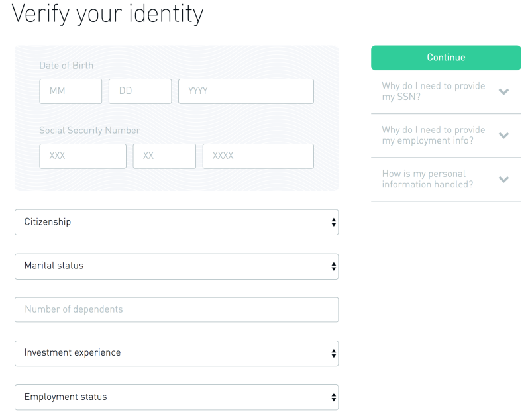This screenshot has width=530, height=420.
Task: Click the Marital status up-down arrow icon
Action: click(334, 266)
